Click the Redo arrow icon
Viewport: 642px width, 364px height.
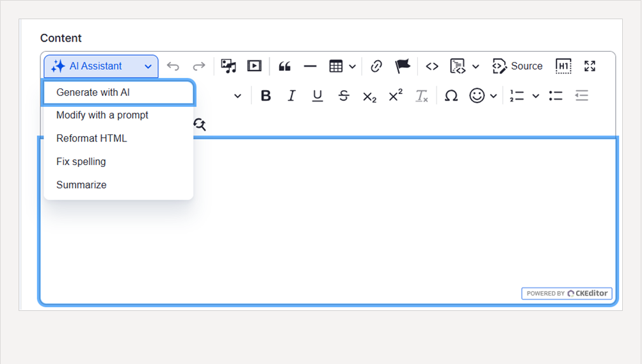pyautogui.click(x=199, y=67)
